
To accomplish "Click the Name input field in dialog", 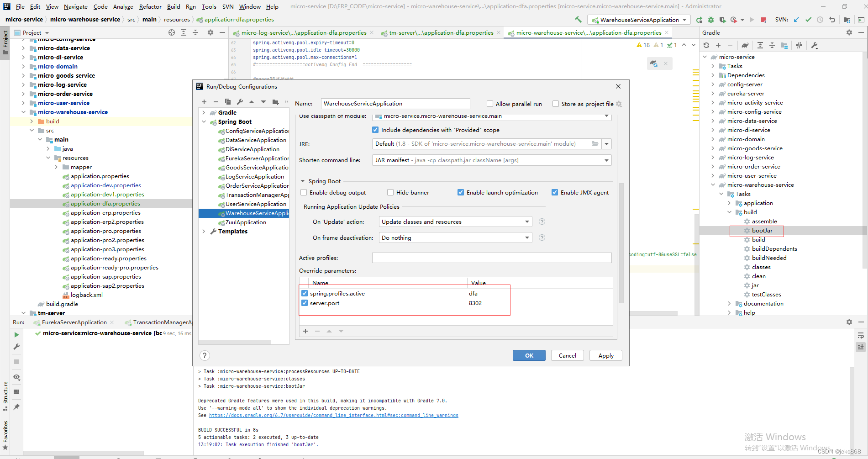I will [395, 104].
